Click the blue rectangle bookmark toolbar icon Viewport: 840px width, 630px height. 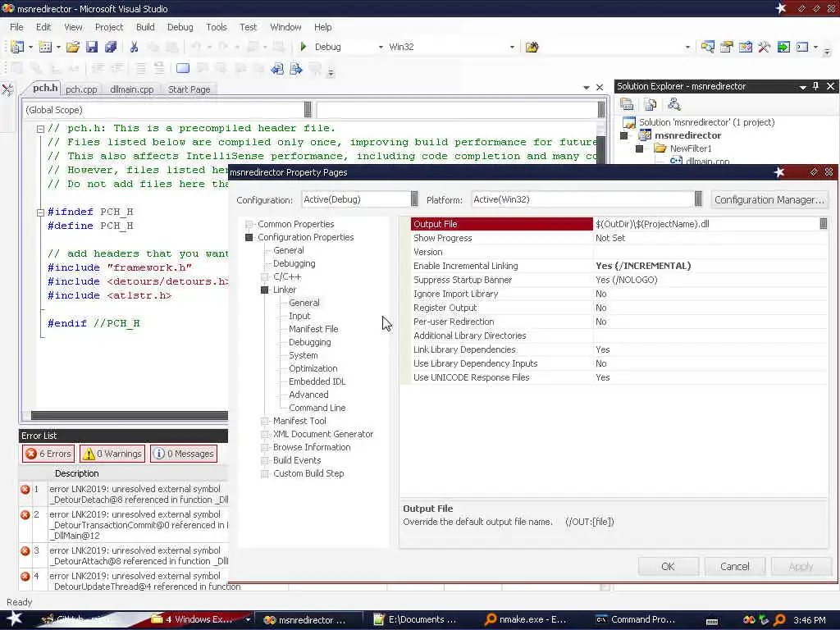tap(183, 68)
